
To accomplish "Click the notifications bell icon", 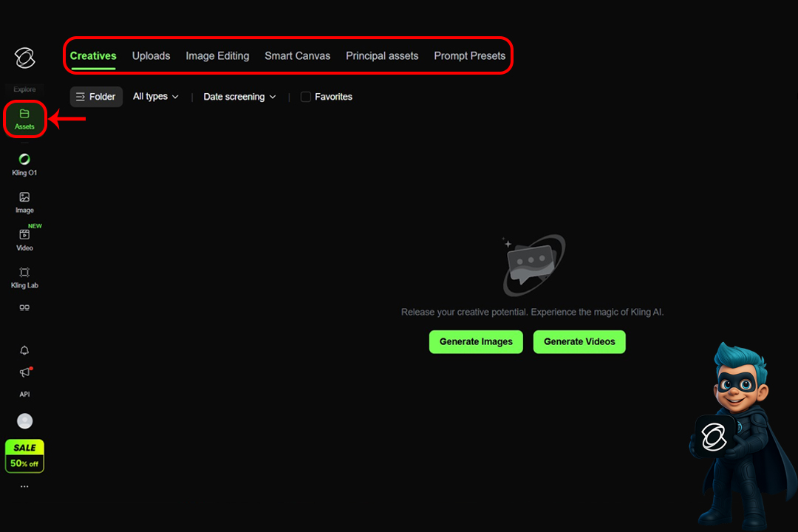I will [x=24, y=350].
